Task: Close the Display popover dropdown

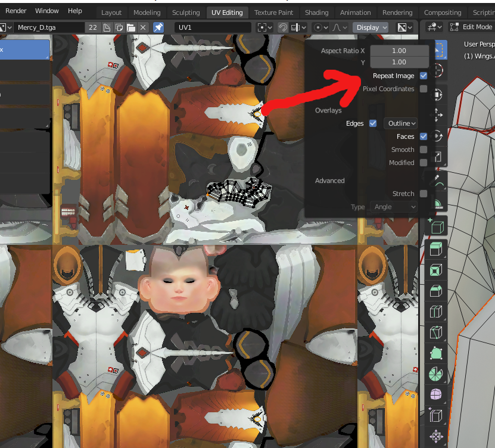Action: click(x=371, y=27)
